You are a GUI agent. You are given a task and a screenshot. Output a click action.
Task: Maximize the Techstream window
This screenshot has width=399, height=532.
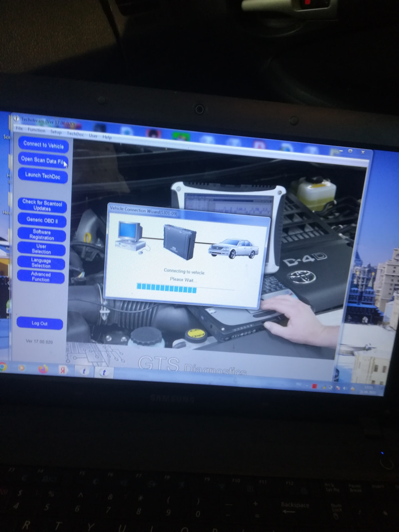[x=350, y=151]
